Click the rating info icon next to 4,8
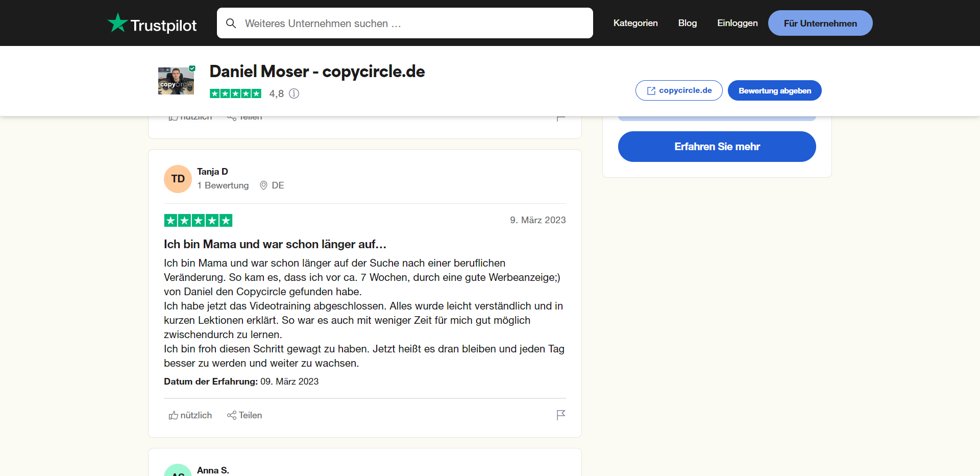 click(x=294, y=93)
